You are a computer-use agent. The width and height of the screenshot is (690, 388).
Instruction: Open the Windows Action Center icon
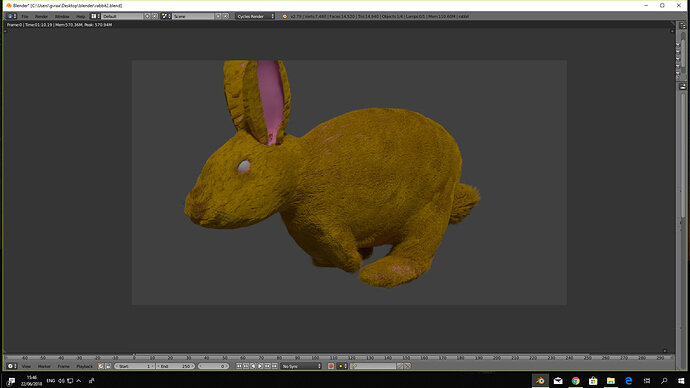11,381
